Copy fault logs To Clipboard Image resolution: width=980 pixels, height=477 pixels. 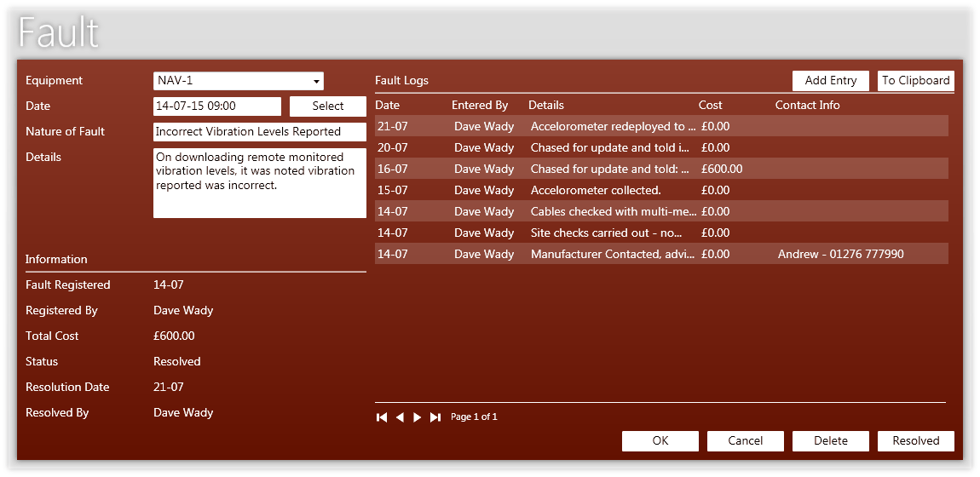915,81
